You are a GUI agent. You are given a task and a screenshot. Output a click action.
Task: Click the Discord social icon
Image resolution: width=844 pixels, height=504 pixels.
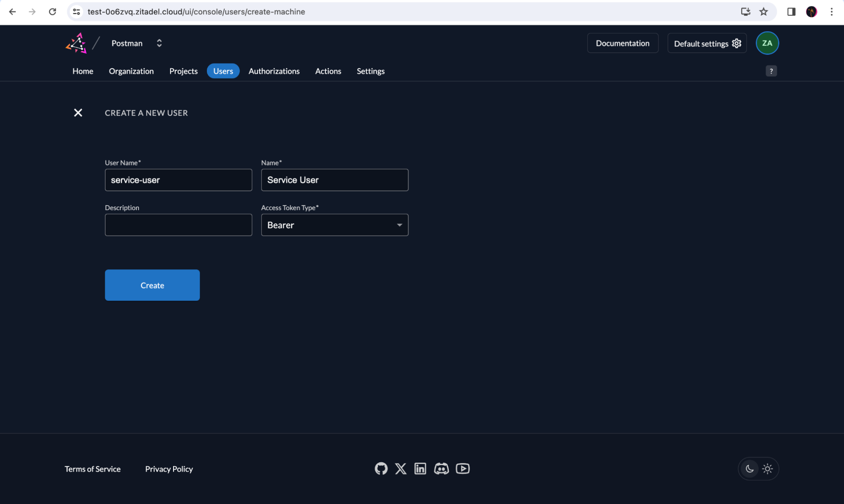click(442, 469)
